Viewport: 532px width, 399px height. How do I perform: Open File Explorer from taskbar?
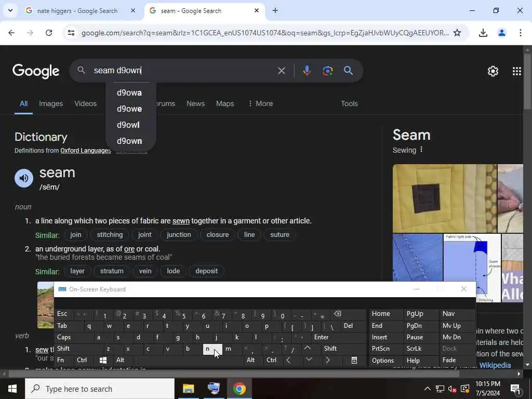[x=188, y=389]
